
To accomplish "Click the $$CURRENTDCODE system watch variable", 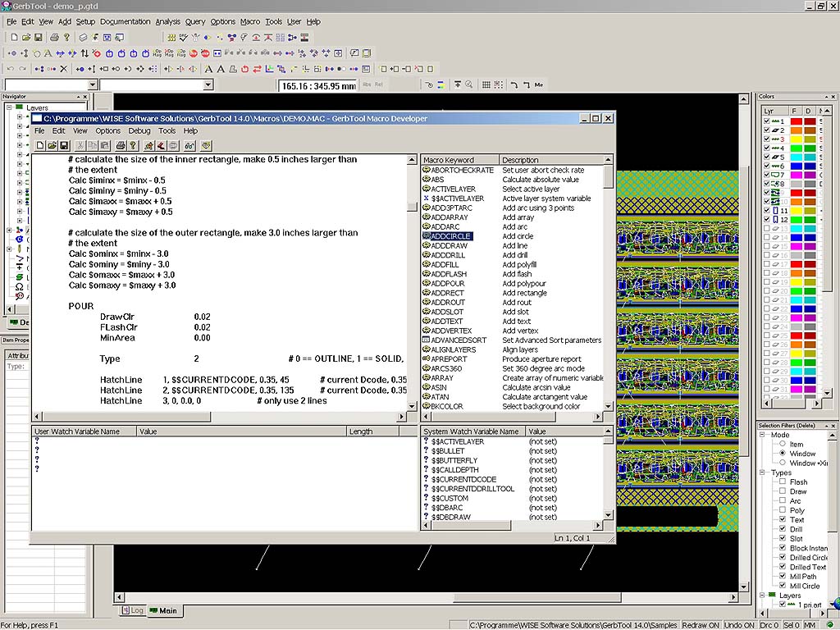I will 464,479.
